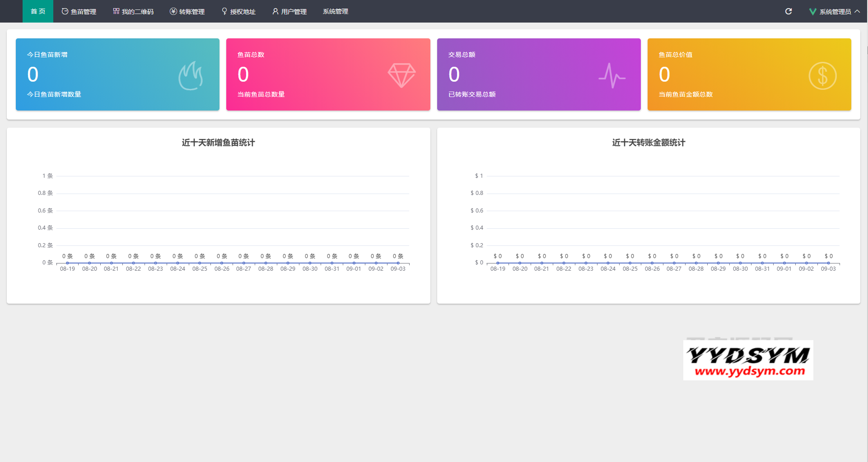
Task: Click the pulse icon on purple card
Action: tap(612, 76)
